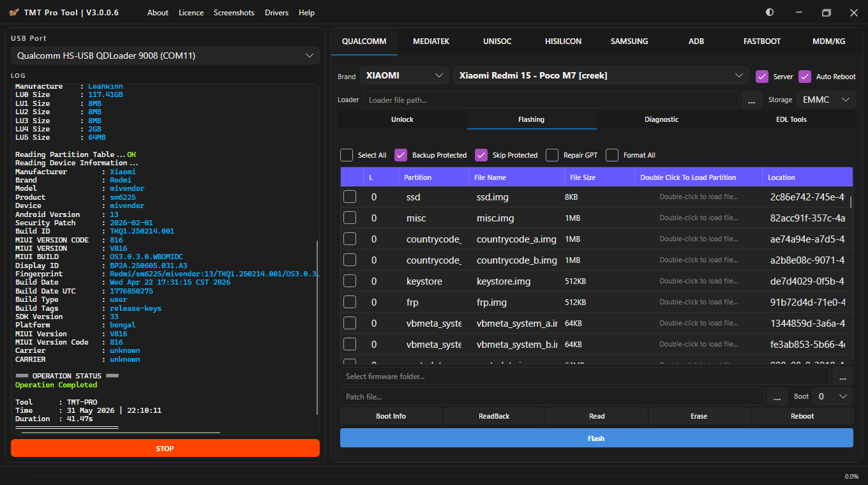The image size is (868, 485).
Task: Click the Boot Info button
Action: click(391, 416)
